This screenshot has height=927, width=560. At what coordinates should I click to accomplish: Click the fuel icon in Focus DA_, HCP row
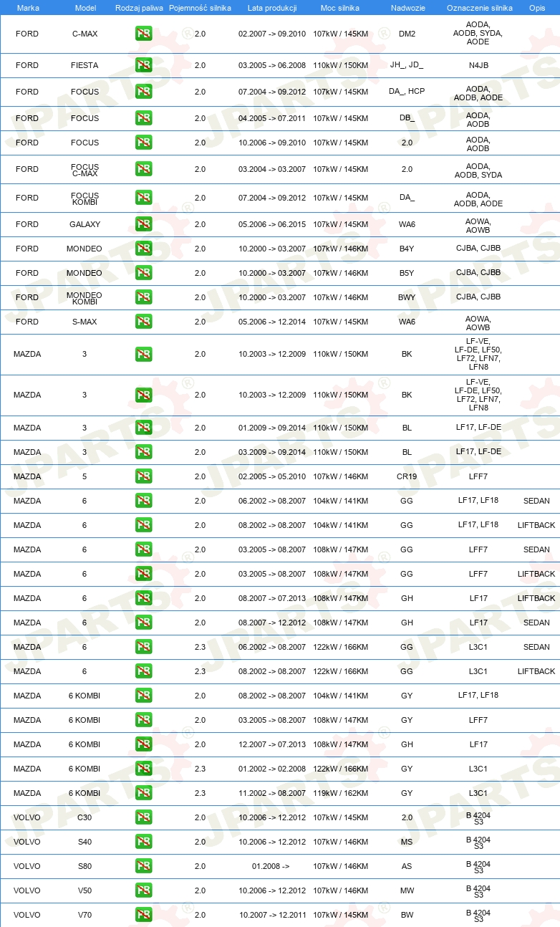144,92
